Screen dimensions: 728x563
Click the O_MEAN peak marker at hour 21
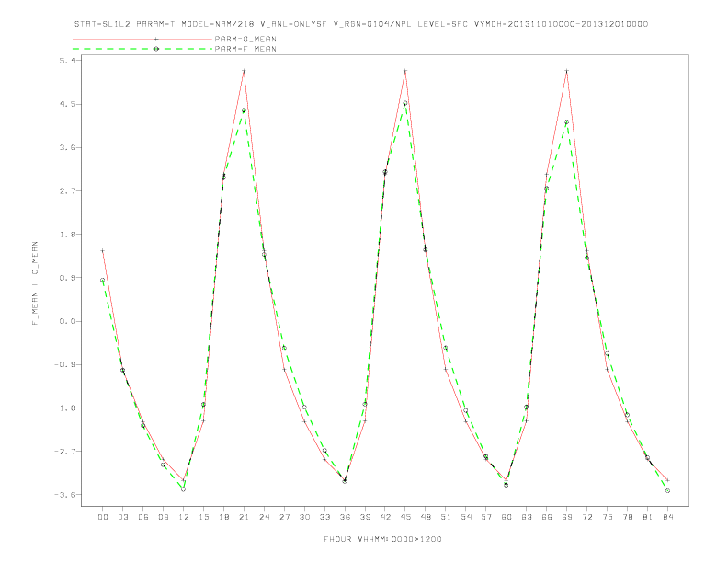tap(244, 71)
